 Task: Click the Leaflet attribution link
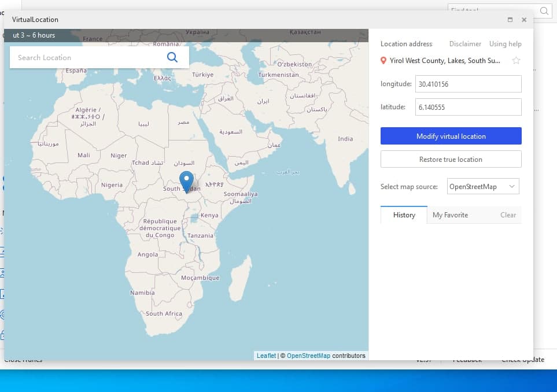[266, 356]
